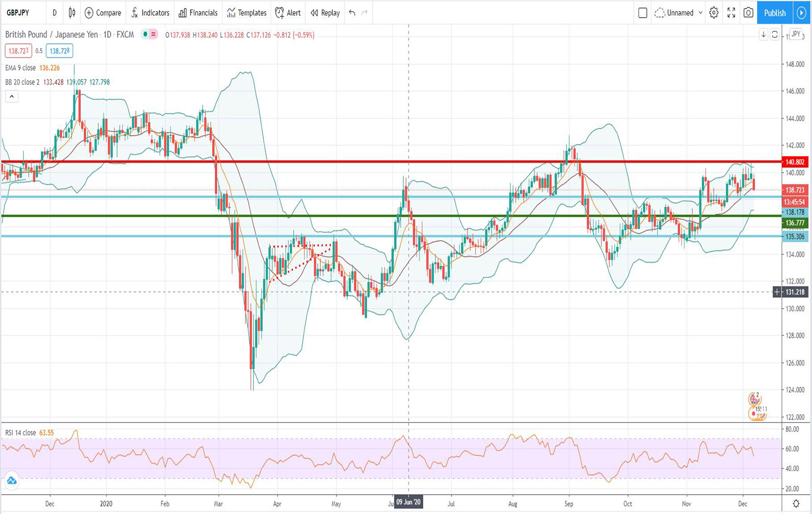This screenshot has width=812, height=514.
Task: Open chart Templates
Action: point(246,13)
